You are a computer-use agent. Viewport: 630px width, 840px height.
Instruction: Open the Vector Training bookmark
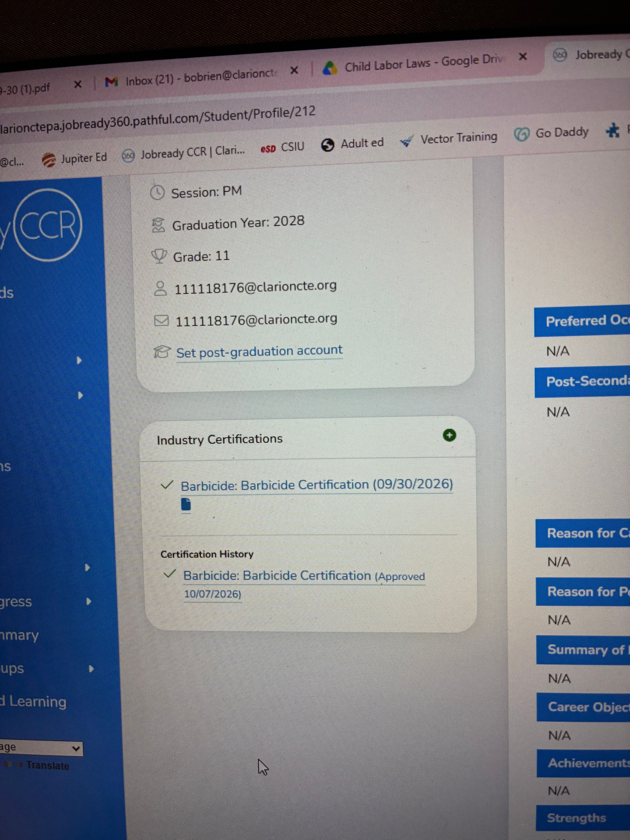click(x=449, y=139)
